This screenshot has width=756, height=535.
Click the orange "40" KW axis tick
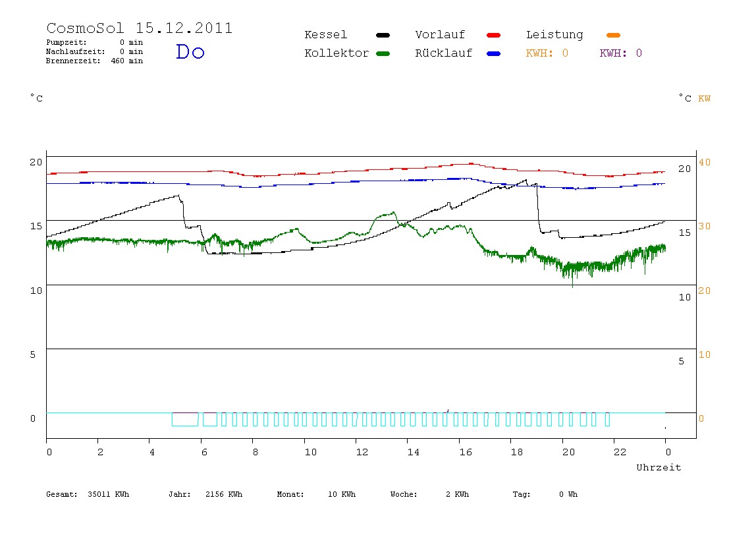[x=705, y=162]
